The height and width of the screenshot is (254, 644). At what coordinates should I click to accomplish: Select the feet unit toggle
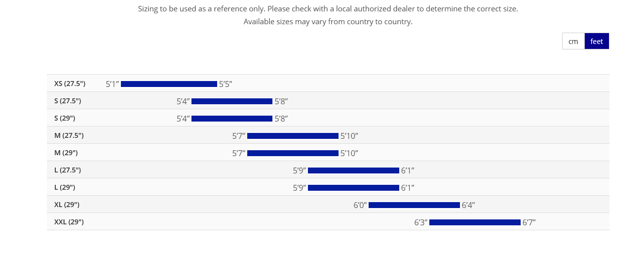(597, 41)
